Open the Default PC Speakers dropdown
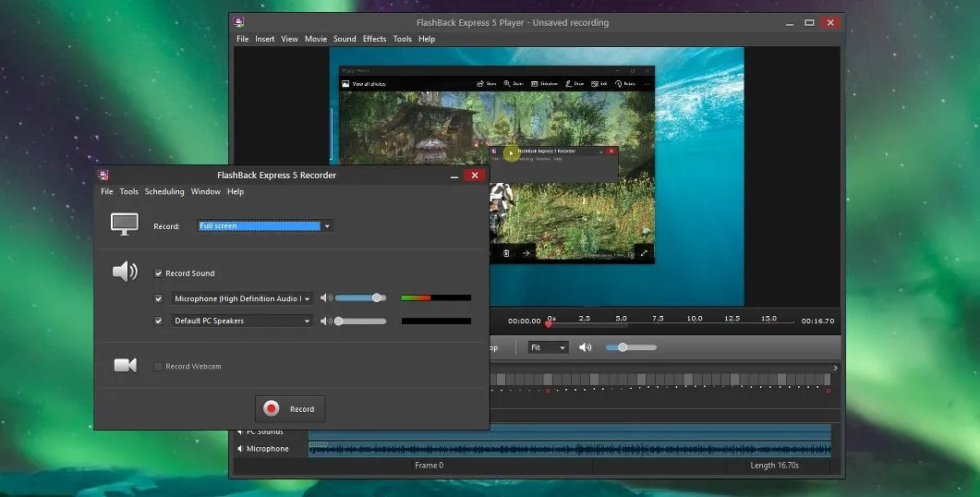 click(x=242, y=321)
